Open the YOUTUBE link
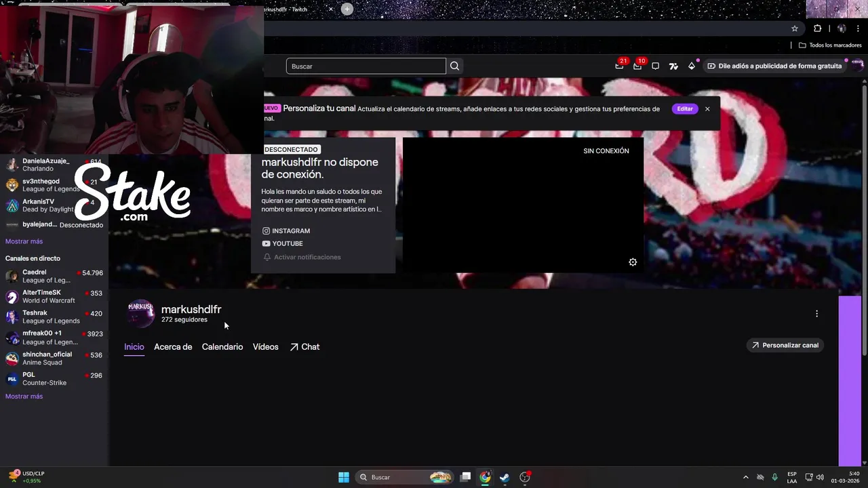Viewport: 868px width, 488px height. tap(282, 243)
